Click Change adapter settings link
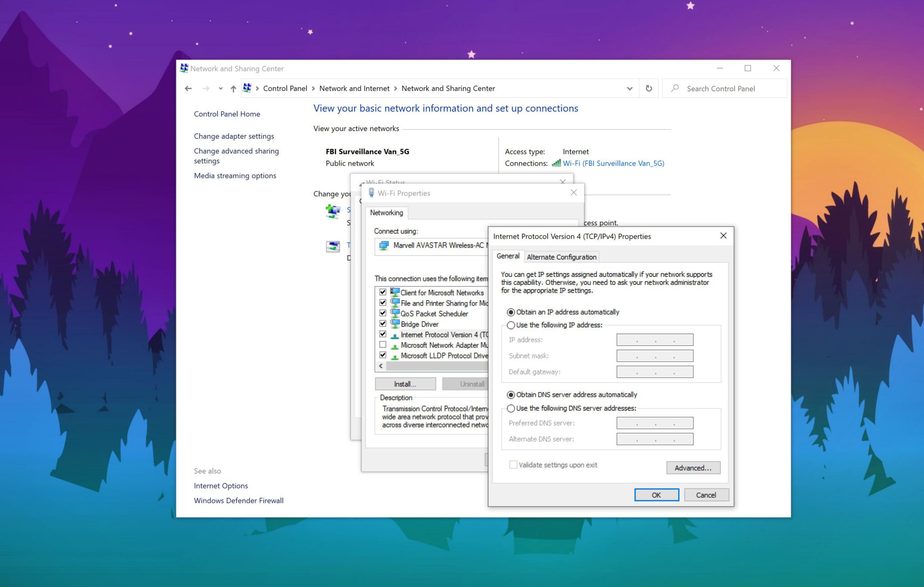Screen dimensions: 924x587 [234, 135]
